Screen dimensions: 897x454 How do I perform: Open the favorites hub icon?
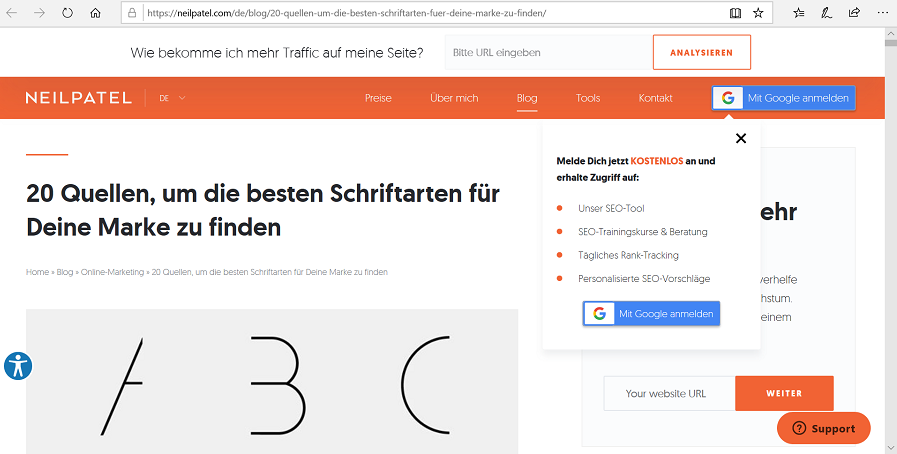click(x=799, y=13)
